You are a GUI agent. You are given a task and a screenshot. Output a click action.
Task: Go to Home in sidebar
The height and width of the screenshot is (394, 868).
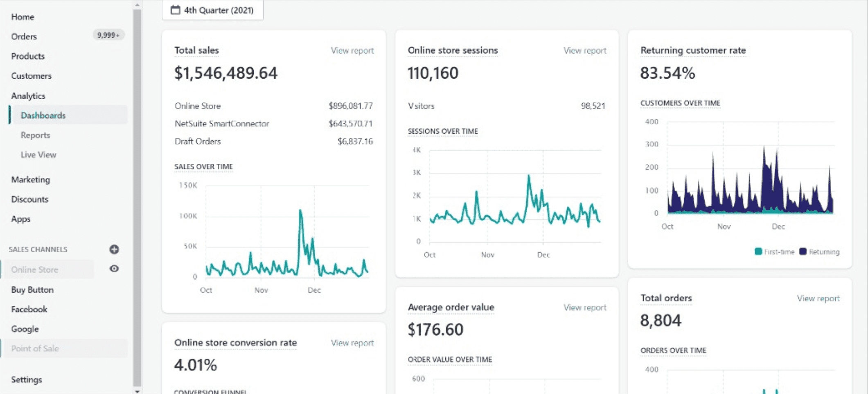coord(23,17)
